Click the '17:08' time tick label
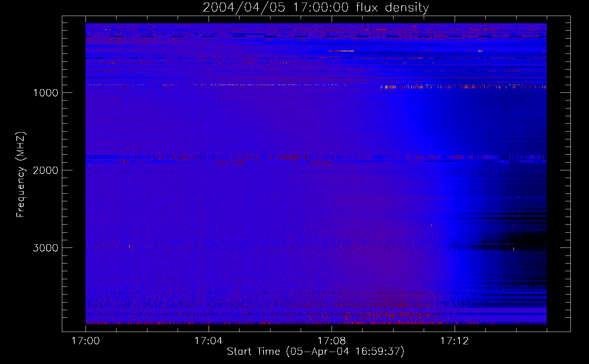 click(x=332, y=341)
